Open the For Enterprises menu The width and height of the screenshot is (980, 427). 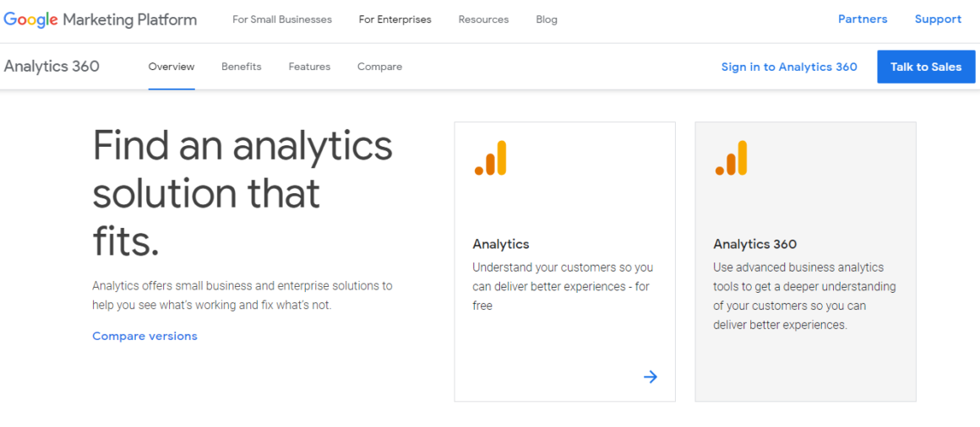[395, 19]
